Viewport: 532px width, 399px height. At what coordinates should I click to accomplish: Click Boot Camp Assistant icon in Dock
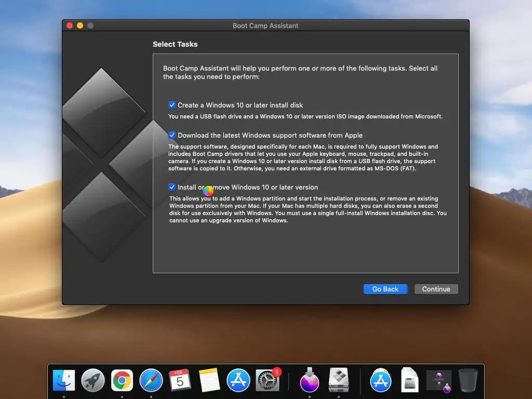339,380
